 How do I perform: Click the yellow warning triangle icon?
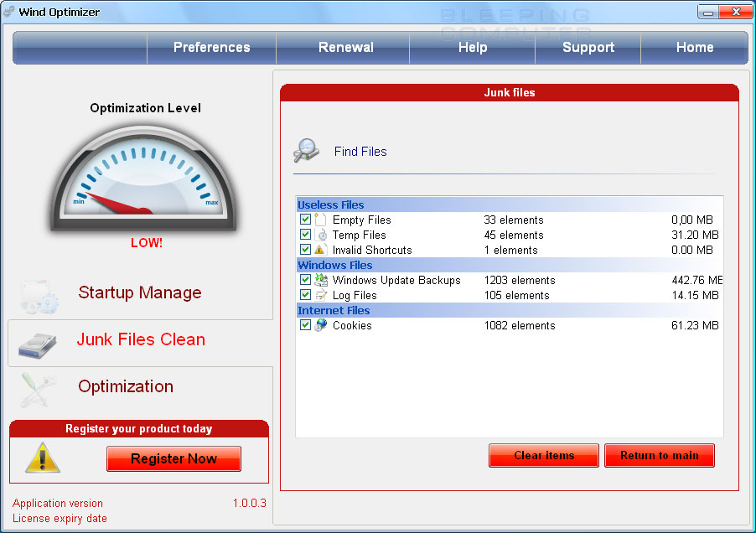[x=42, y=458]
